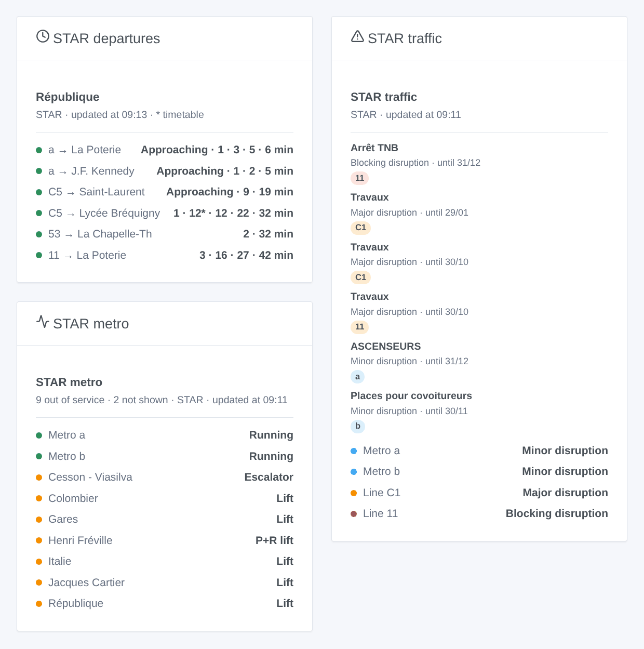Click the 11 badge under Travaux until 30/10
This screenshot has width=644, height=649.
coord(359,327)
